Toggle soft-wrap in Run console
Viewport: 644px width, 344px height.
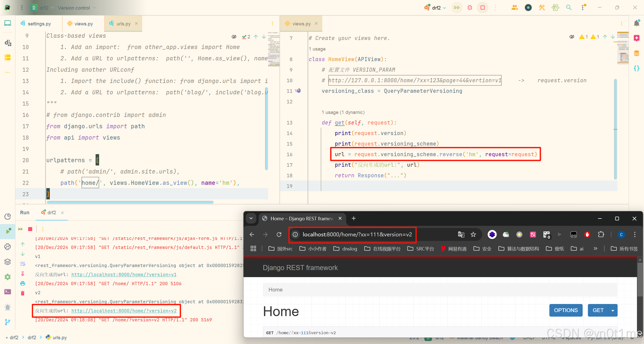pos(23,264)
